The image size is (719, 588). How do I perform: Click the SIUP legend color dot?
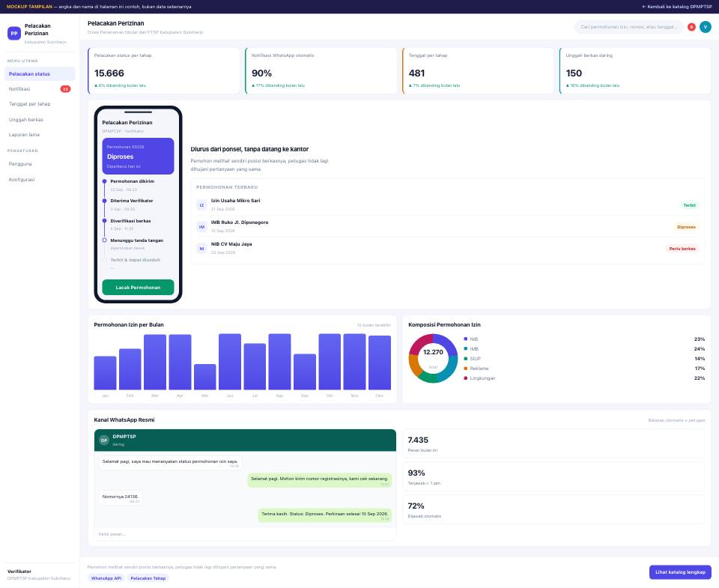465,359
